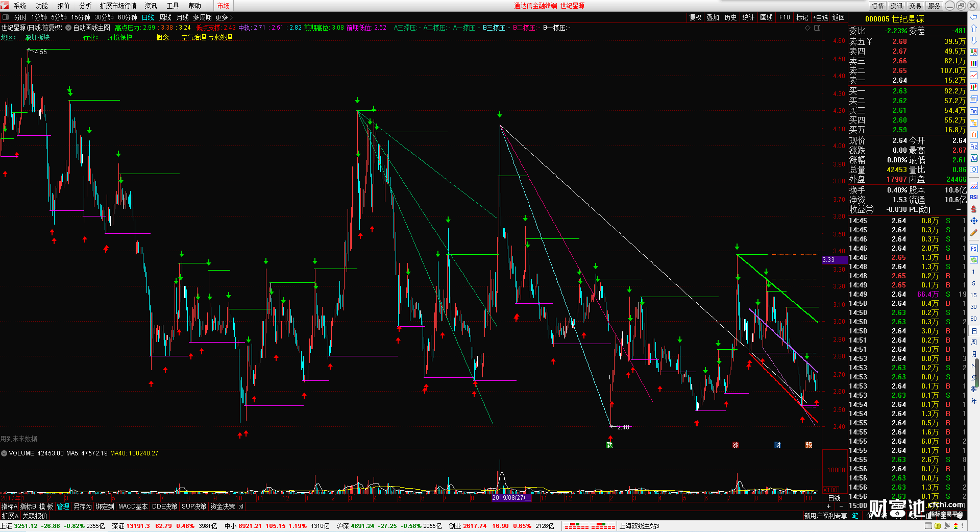
Task: Click the 2019/08/27 date marker on axis
Action: click(511, 498)
